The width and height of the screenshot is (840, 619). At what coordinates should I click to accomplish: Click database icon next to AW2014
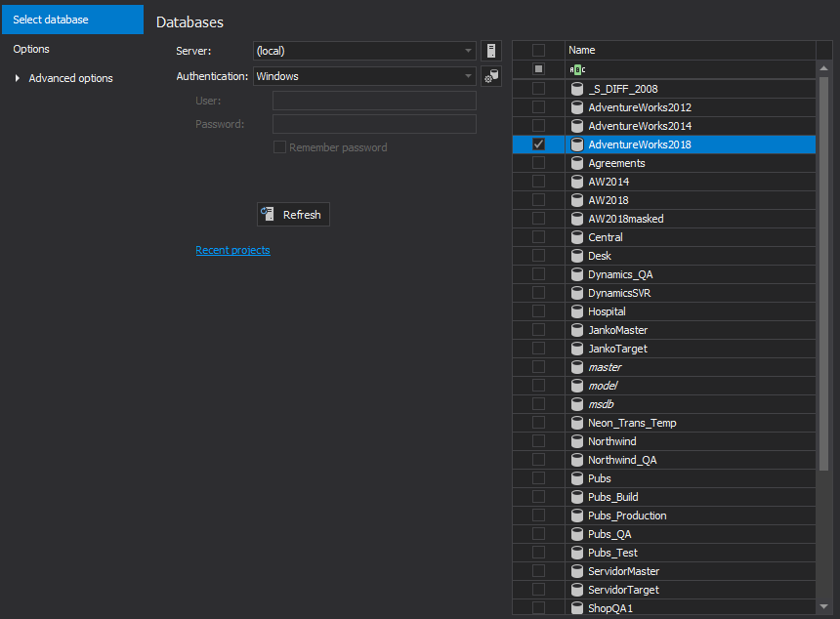[x=577, y=182]
